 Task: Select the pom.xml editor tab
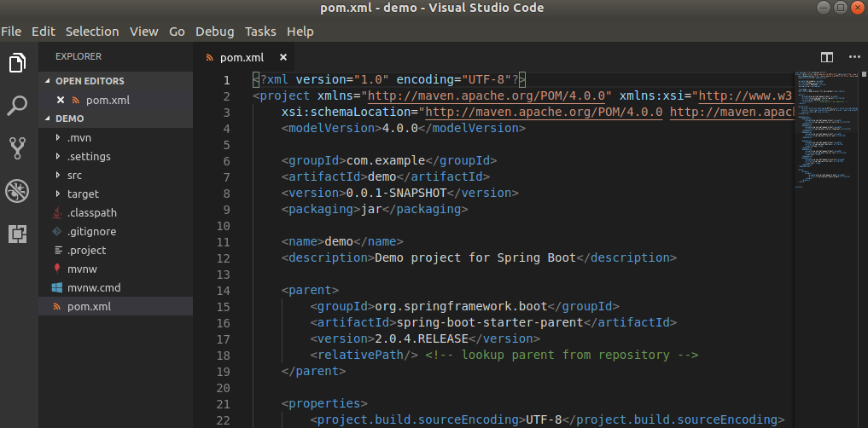click(244, 57)
